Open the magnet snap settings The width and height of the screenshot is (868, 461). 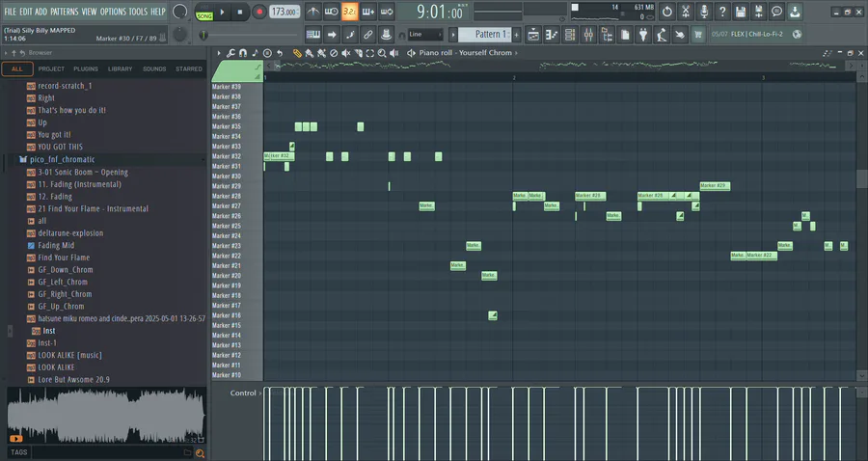coord(242,53)
